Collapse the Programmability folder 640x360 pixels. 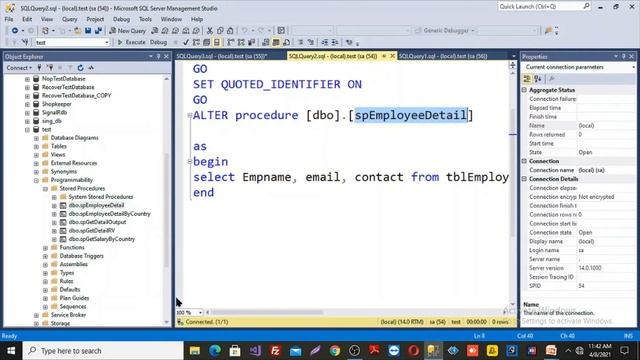pos(36,180)
